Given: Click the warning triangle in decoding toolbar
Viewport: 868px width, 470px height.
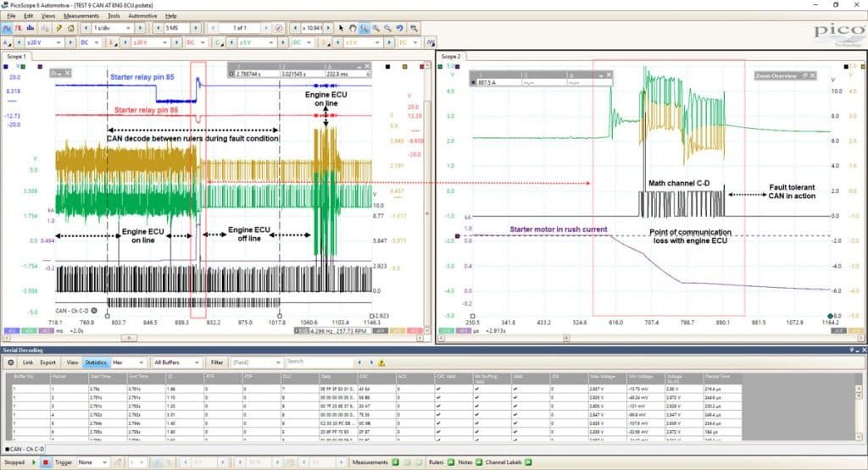Looking at the screenshot, I should click(x=382, y=363).
